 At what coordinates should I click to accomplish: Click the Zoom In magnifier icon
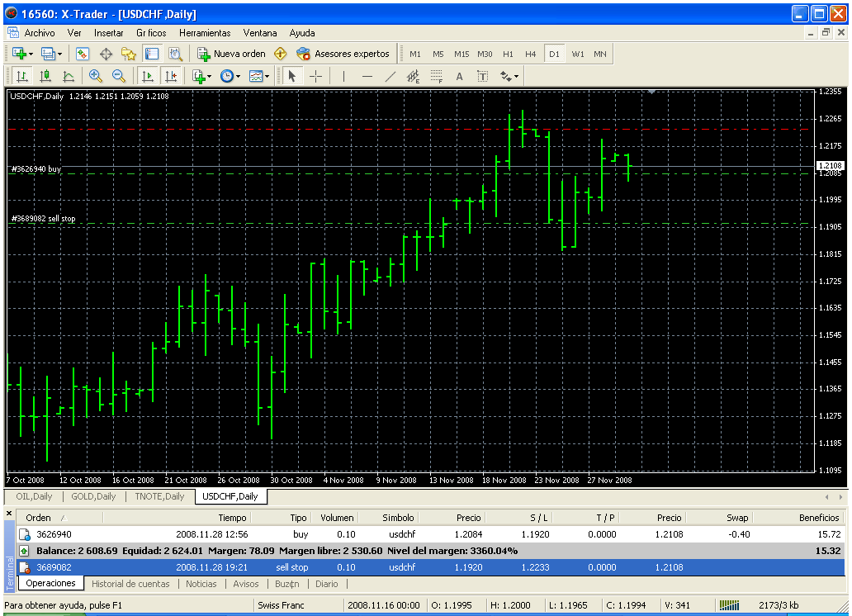[x=96, y=76]
